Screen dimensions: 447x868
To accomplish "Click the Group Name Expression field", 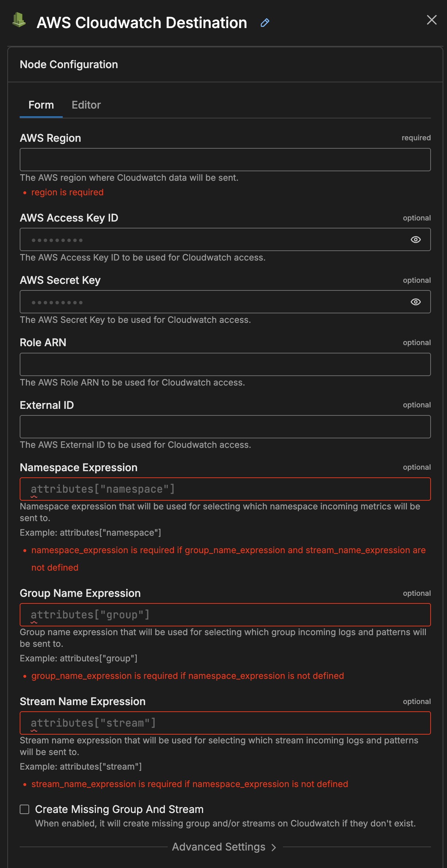I will (x=225, y=615).
